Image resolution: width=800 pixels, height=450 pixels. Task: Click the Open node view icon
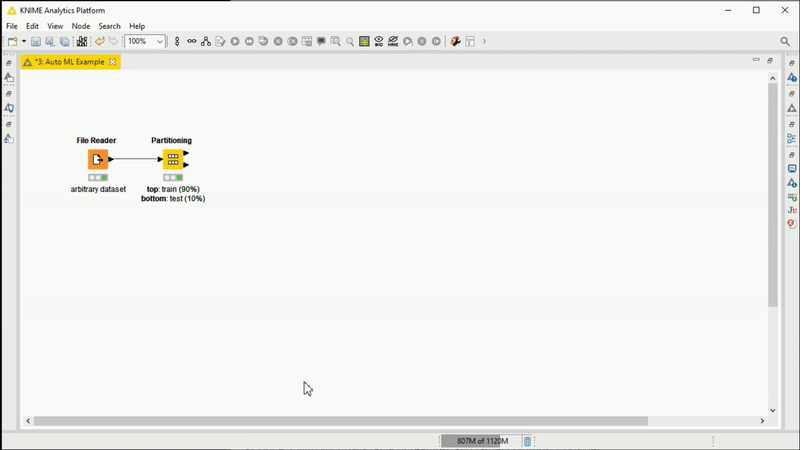click(x=335, y=41)
